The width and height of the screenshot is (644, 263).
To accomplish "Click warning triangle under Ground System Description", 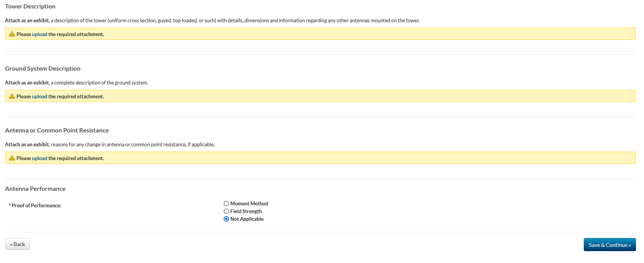I will [12, 96].
